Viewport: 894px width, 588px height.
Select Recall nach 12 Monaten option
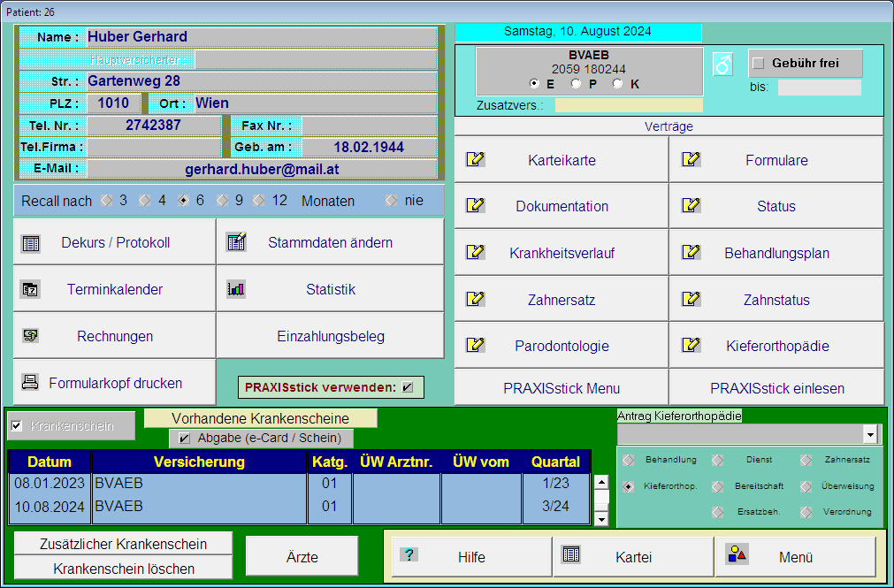[x=259, y=201]
